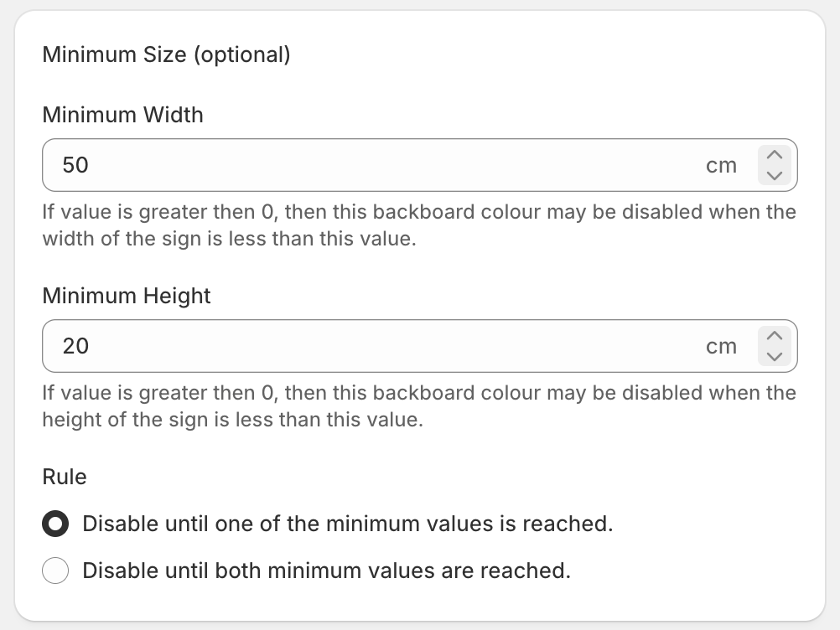Click the 'Minimum Size (optional)' heading
The height and width of the screenshot is (630, 840).
167,54
